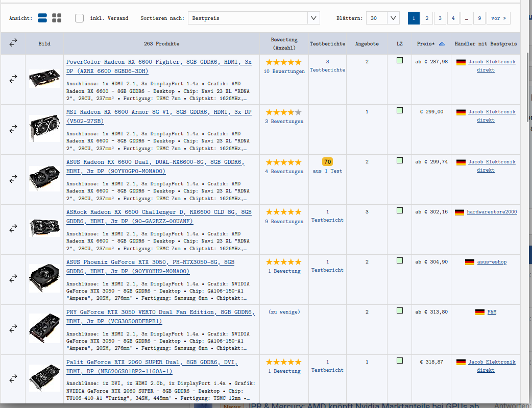Open PowerColor RX 6600 Fighter product image
Screen dimensions: 532x408
coord(44,79)
